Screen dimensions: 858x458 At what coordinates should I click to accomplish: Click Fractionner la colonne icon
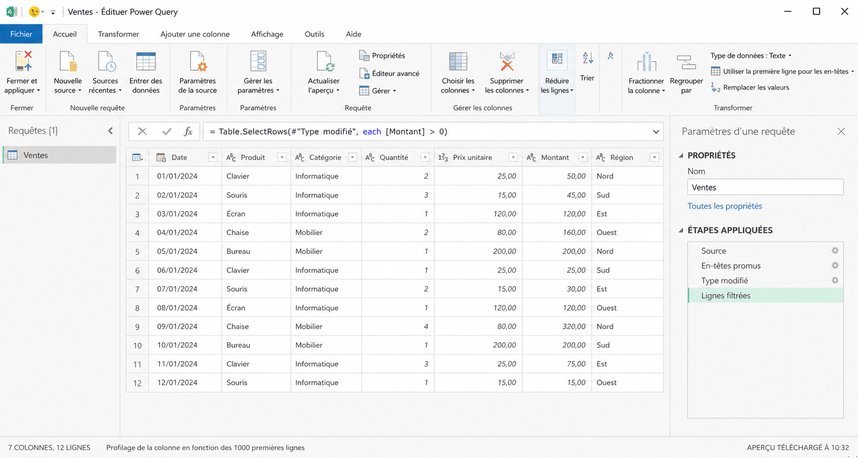(646, 62)
